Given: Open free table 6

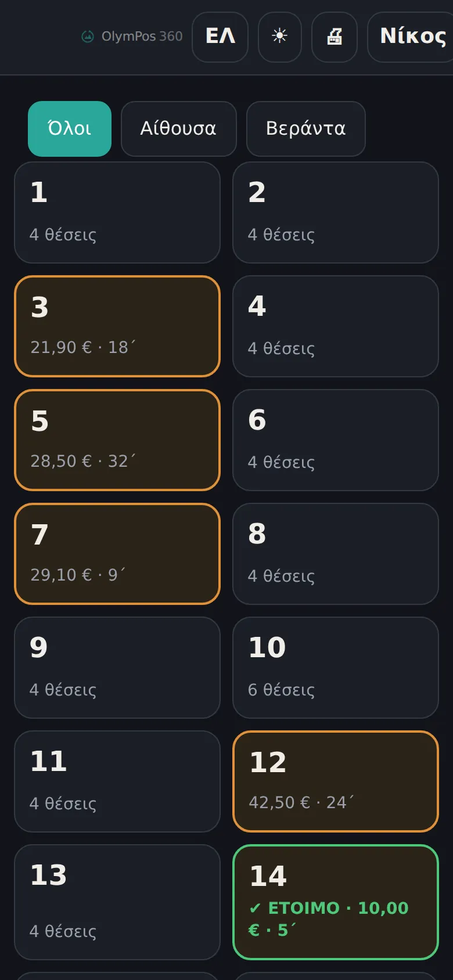Looking at the screenshot, I should pos(336,440).
